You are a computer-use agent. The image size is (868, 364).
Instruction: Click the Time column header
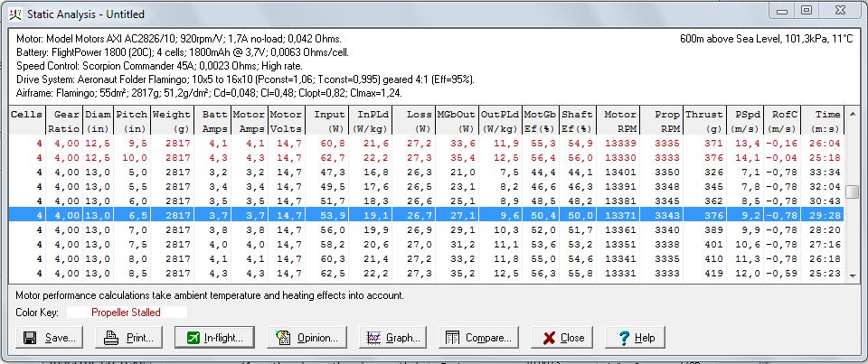click(826, 121)
